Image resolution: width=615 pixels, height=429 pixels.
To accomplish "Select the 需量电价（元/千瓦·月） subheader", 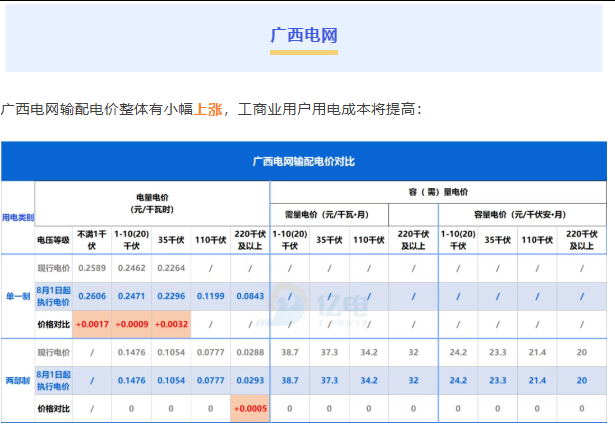I will 327,215.
